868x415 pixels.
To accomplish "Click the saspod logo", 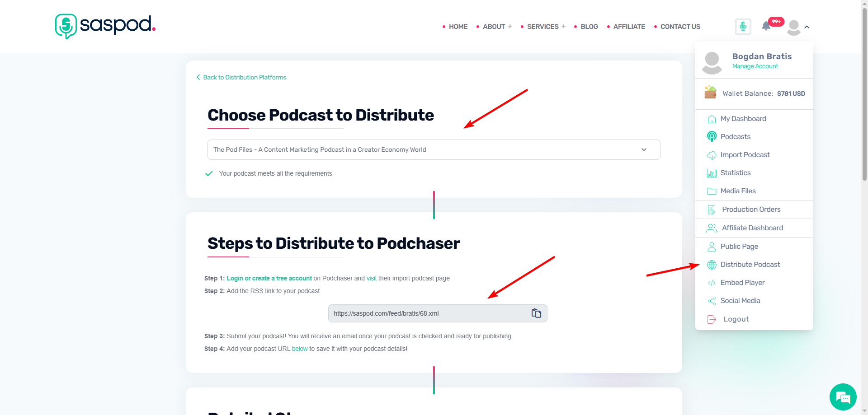I will (105, 26).
